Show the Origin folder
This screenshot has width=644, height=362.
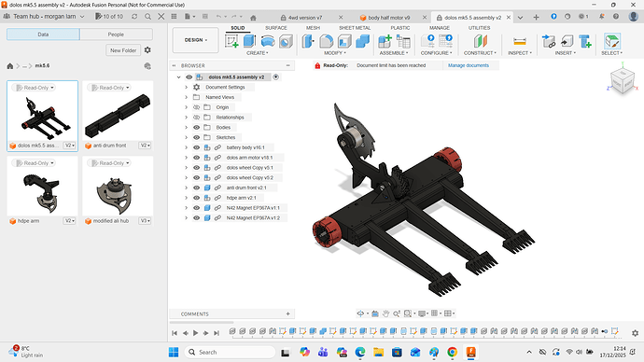196,107
